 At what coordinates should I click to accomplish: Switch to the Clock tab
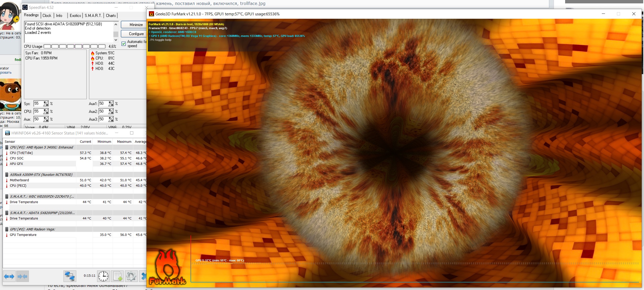point(47,16)
